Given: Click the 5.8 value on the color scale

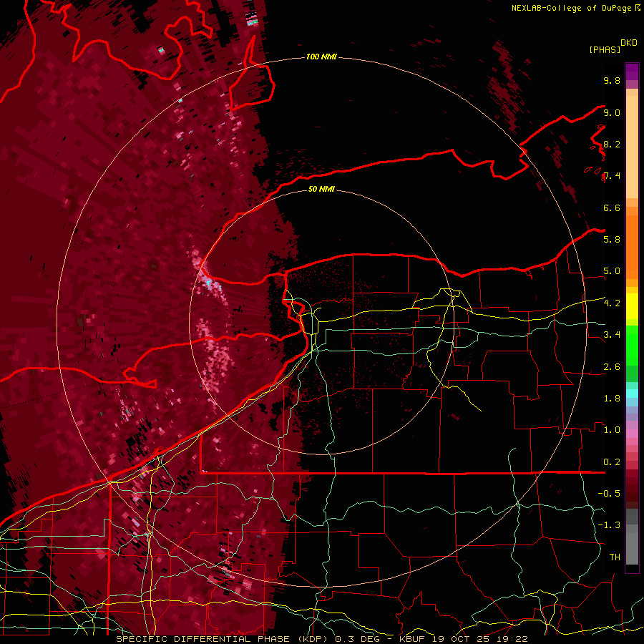Looking at the screenshot, I should click(612, 239).
